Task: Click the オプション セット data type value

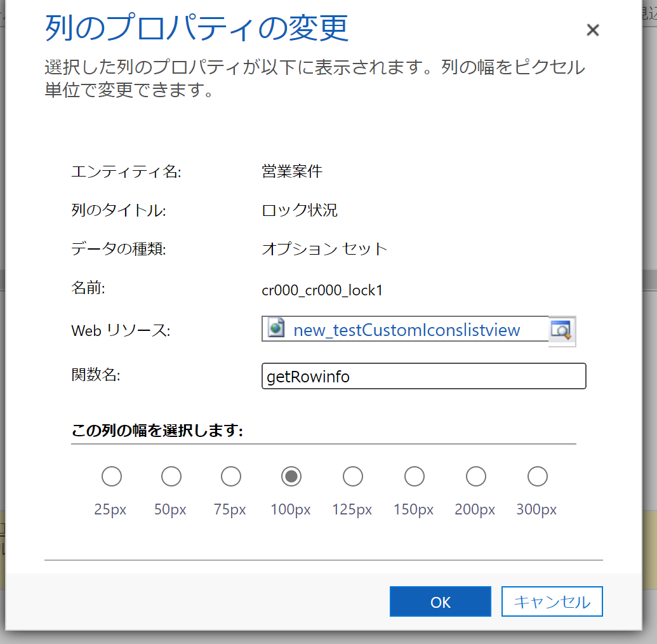Action: coord(324,249)
